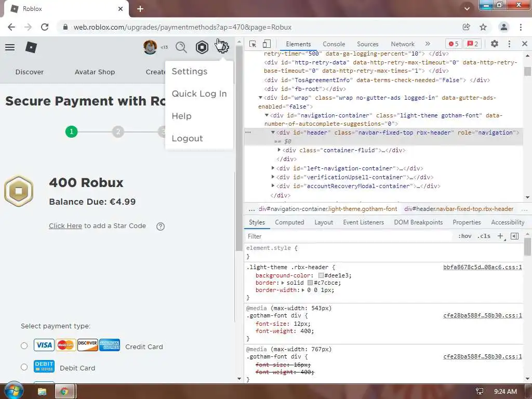
Task: Click the #dee1e3 background color swatch
Action: click(x=321, y=275)
